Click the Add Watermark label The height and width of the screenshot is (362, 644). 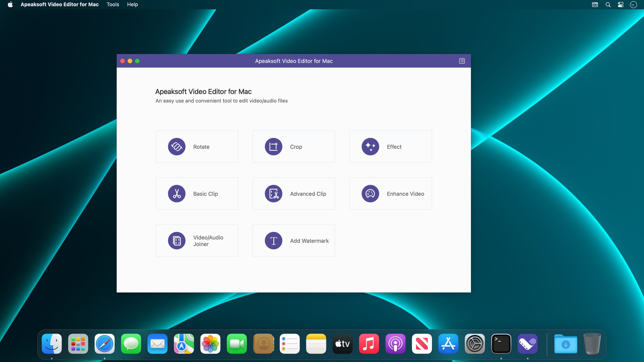pos(309,241)
